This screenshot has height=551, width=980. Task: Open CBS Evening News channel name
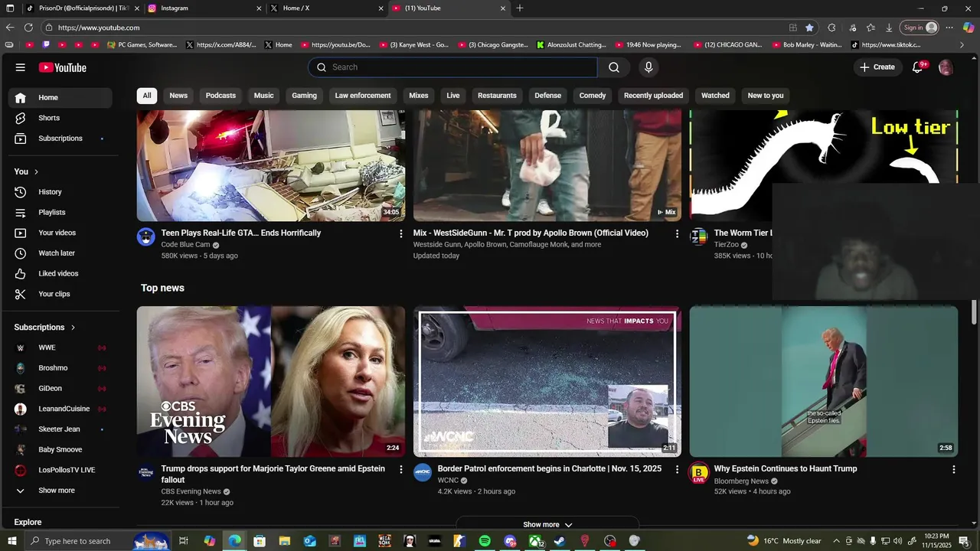pos(191,491)
